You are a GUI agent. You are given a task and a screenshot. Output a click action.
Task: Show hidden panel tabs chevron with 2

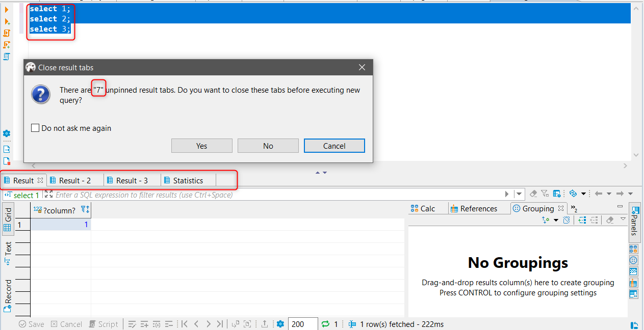[x=574, y=208]
